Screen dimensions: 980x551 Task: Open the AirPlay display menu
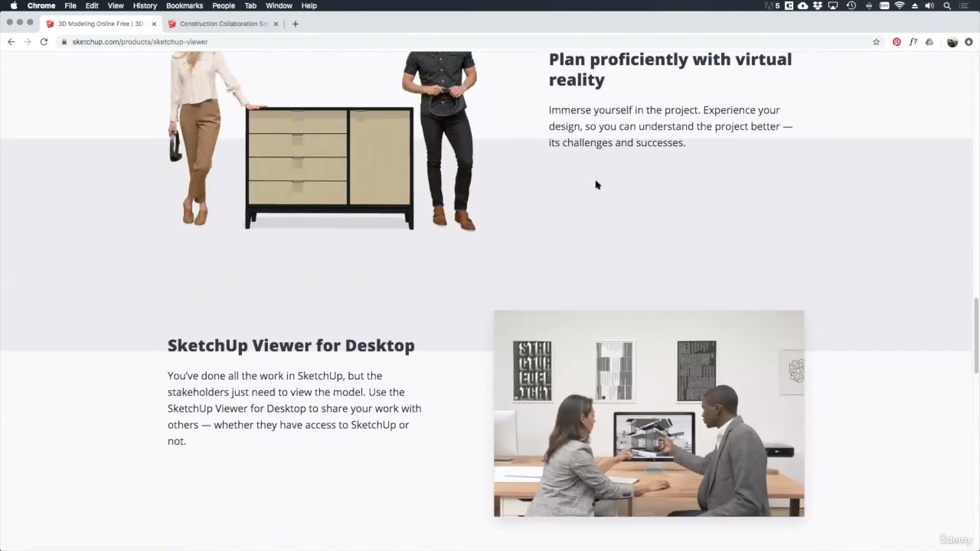coord(833,5)
